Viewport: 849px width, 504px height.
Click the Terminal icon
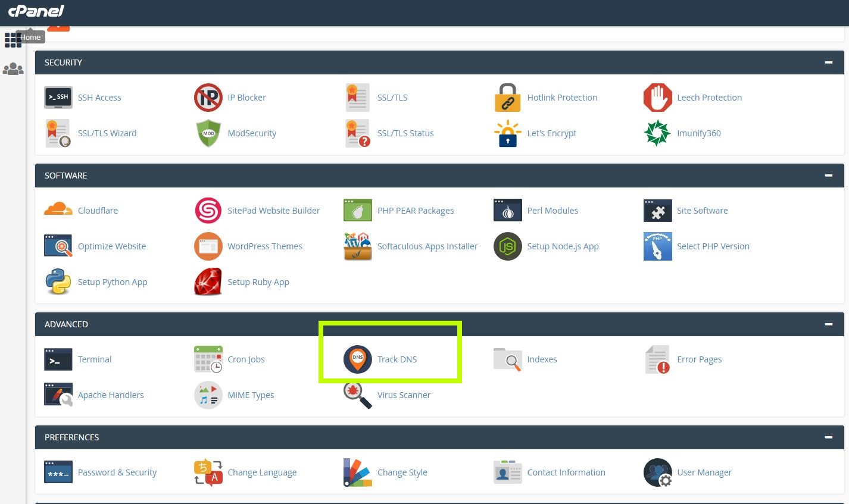click(58, 359)
